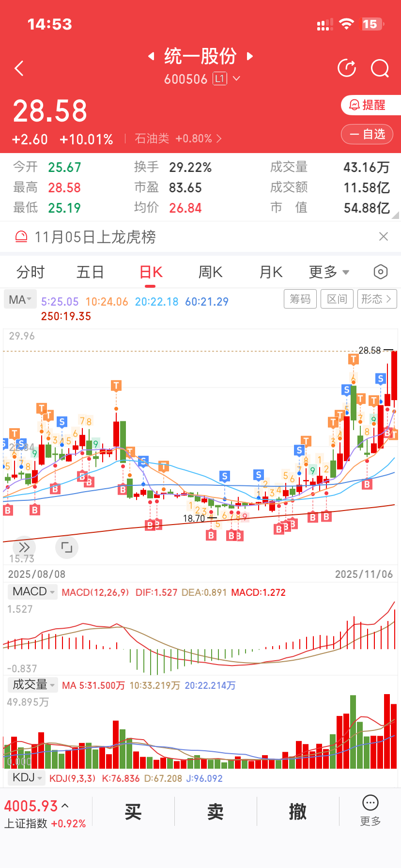Tap MA 5:25.05 value

[x=60, y=302]
